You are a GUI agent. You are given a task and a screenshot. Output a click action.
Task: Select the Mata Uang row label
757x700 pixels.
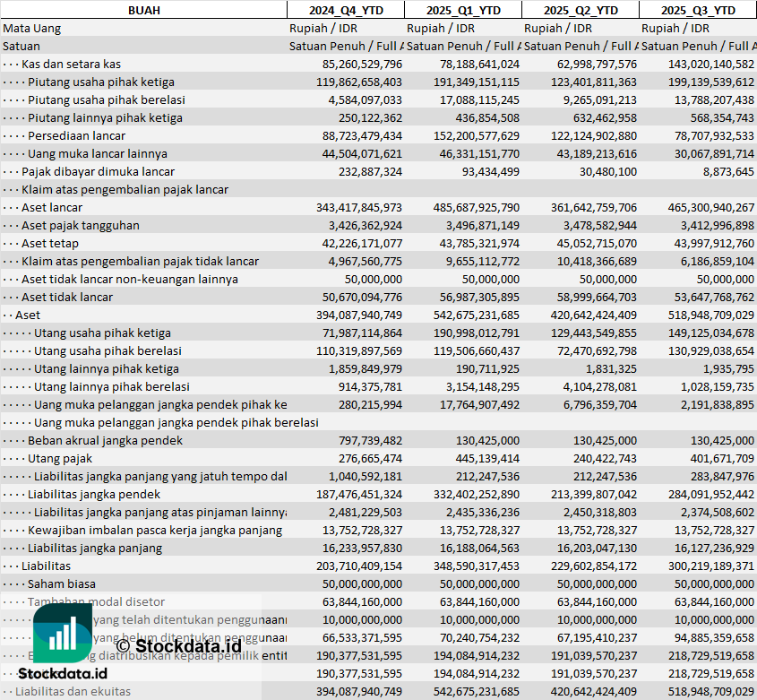(x=32, y=28)
